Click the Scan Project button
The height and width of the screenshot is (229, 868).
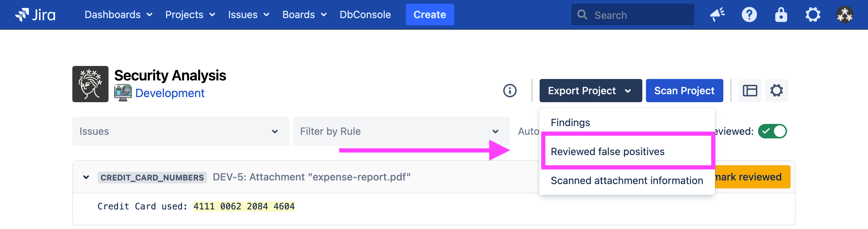point(684,91)
